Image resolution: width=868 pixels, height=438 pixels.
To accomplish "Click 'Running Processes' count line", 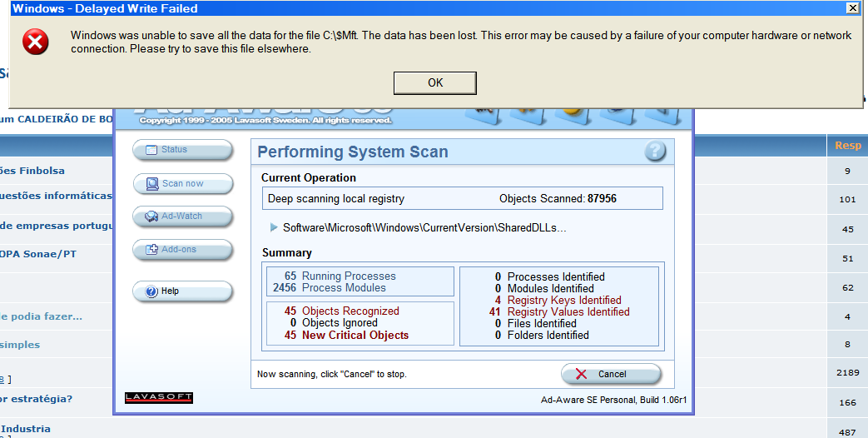I will 340,276.
